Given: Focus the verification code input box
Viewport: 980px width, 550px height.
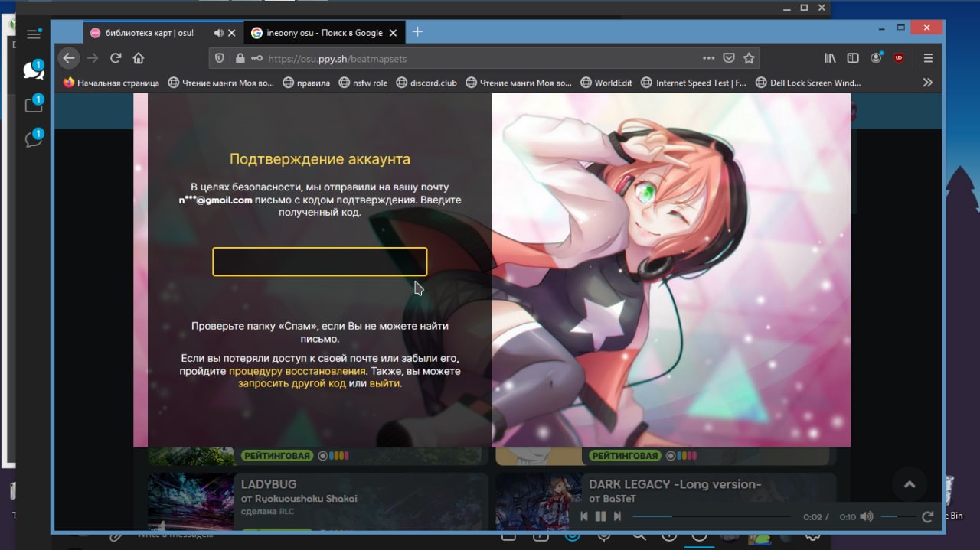Looking at the screenshot, I should pos(319,262).
